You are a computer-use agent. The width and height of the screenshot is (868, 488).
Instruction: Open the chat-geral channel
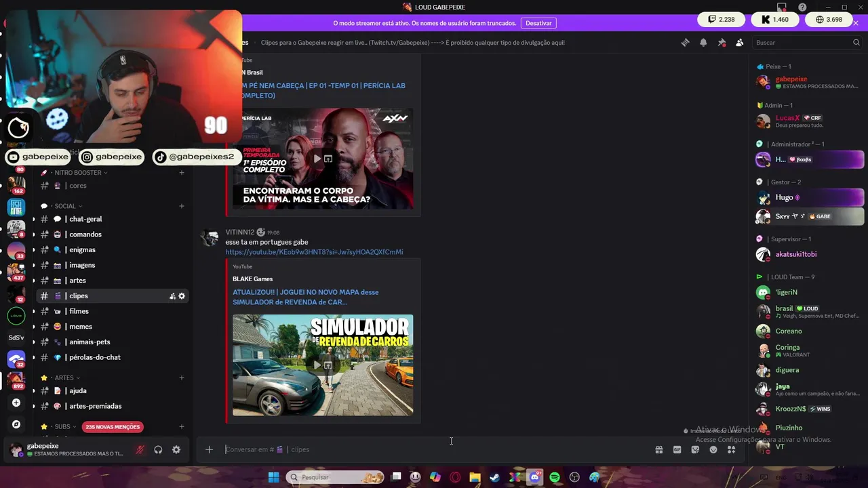coord(112,219)
